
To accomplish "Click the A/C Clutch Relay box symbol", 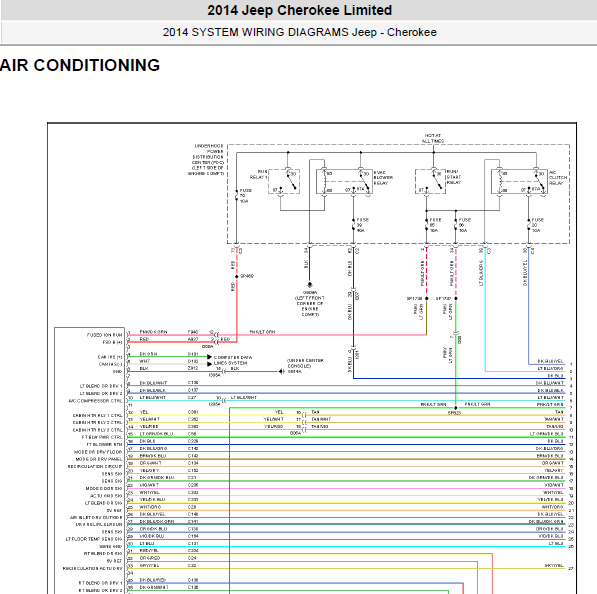I will (x=519, y=182).
